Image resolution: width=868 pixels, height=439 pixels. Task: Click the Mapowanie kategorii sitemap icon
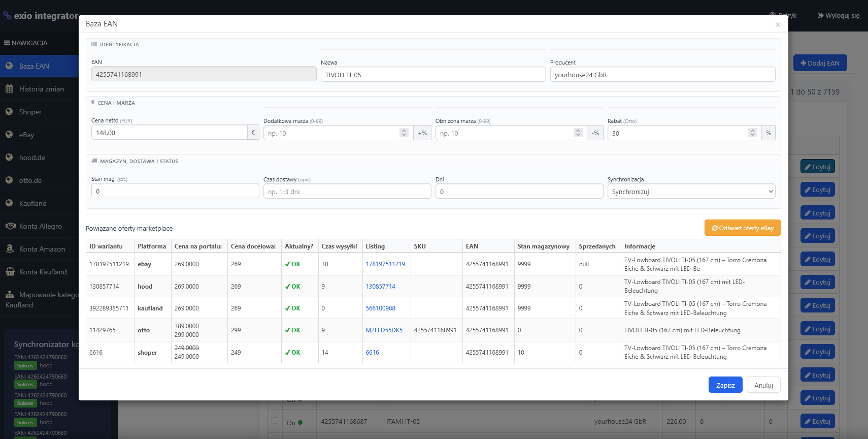10,295
